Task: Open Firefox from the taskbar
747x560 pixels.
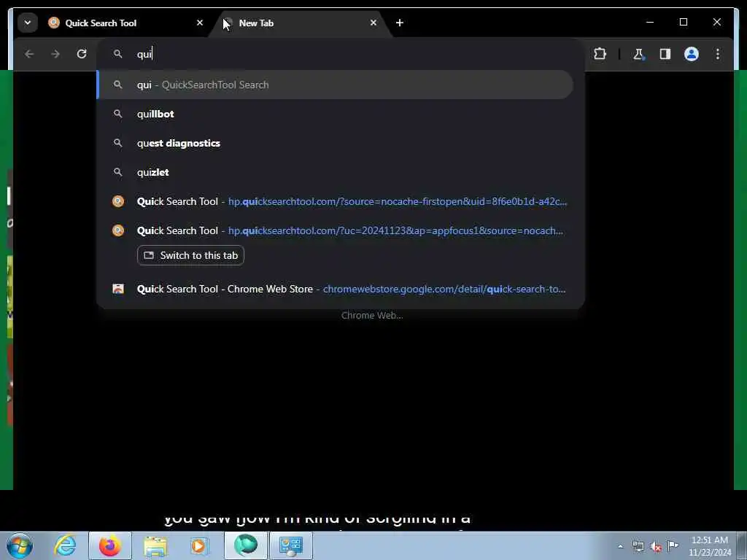Action: tap(109, 545)
